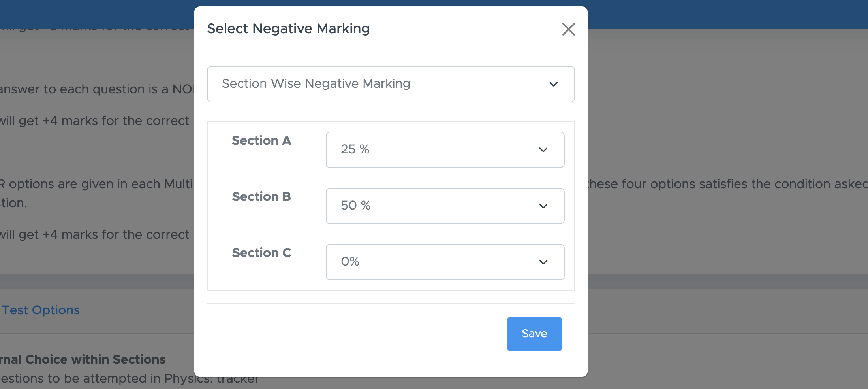Click the Section B row label
The image size is (868, 389).
point(261,197)
